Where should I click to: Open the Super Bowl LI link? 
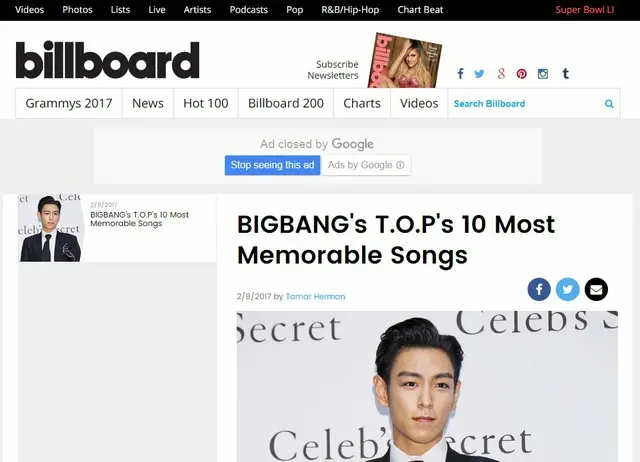click(x=584, y=10)
